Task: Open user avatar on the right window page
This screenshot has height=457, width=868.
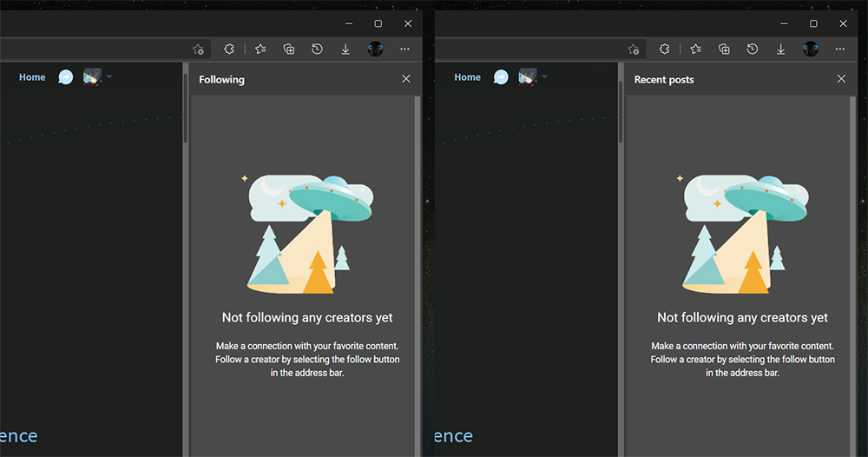Action: click(x=528, y=77)
